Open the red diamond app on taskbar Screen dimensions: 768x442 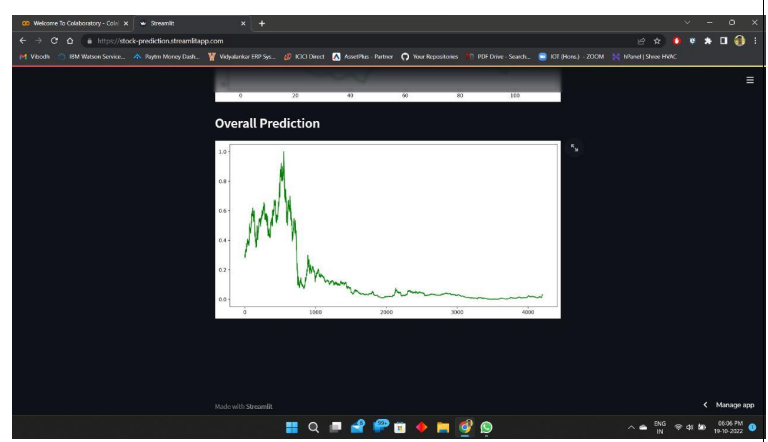(421, 427)
